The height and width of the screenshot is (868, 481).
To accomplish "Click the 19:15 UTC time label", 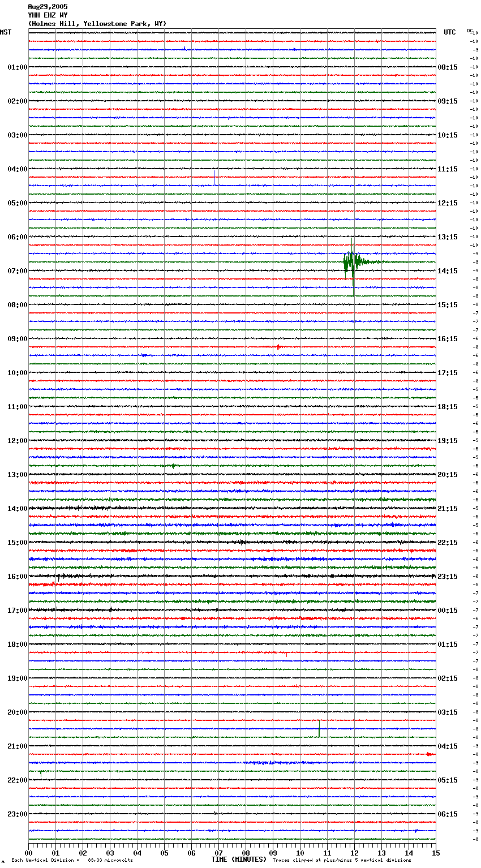I will tap(448, 441).
